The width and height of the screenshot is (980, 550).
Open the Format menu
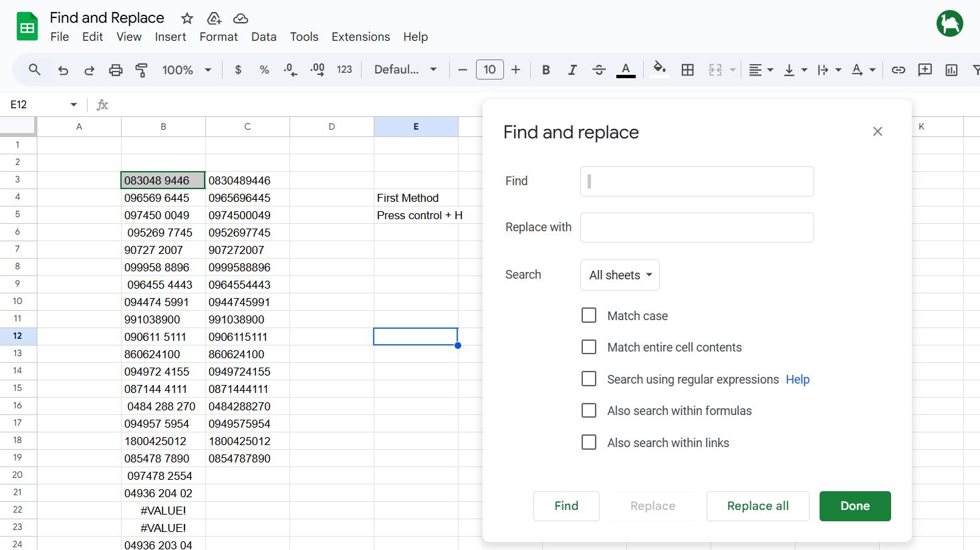219,37
